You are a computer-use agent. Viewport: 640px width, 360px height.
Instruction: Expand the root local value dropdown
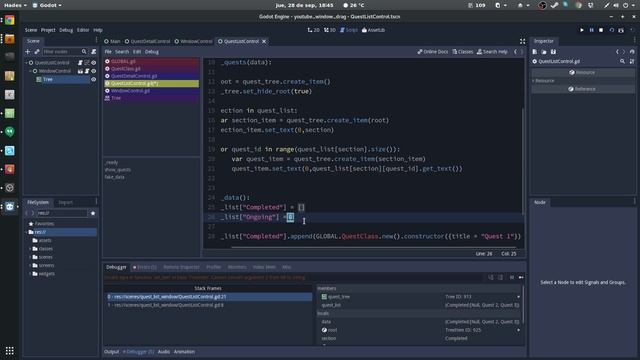tap(518, 330)
